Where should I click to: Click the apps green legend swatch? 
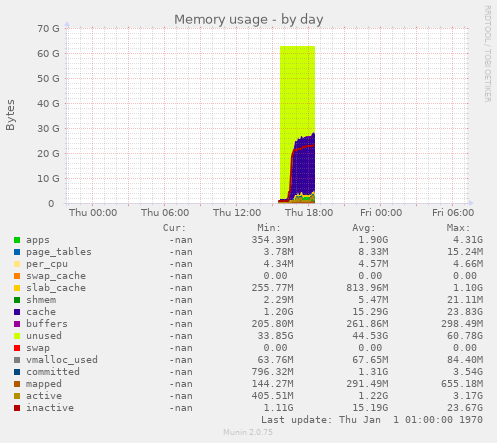pos(17,240)
